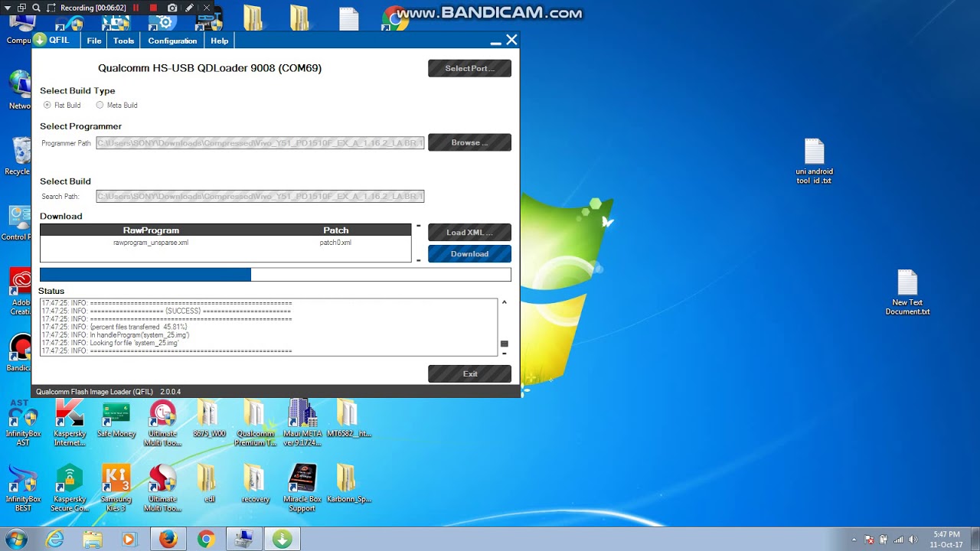Click the network signal tray icon
The height and width of the screenshot is (551, 980).
click(898, 540)
